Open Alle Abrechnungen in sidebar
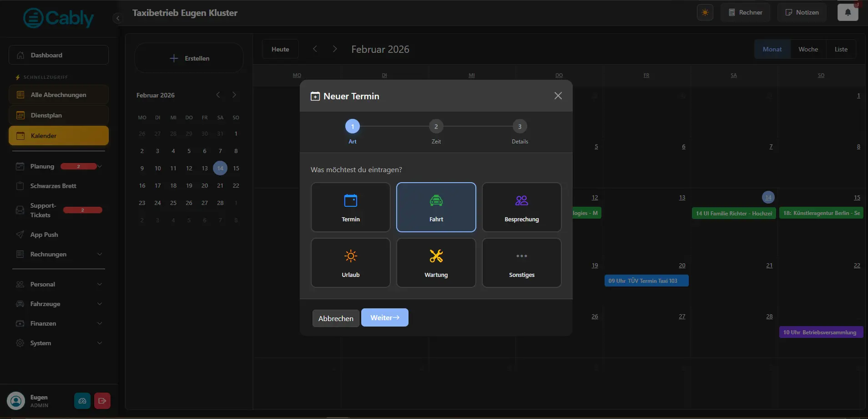The image size is (868, 419). coord(59,95)
